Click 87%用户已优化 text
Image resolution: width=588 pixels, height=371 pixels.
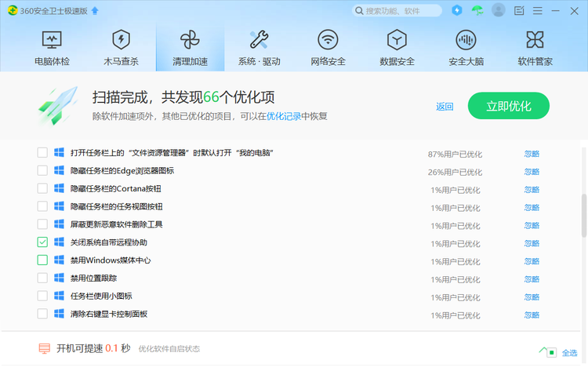(455, 155)
